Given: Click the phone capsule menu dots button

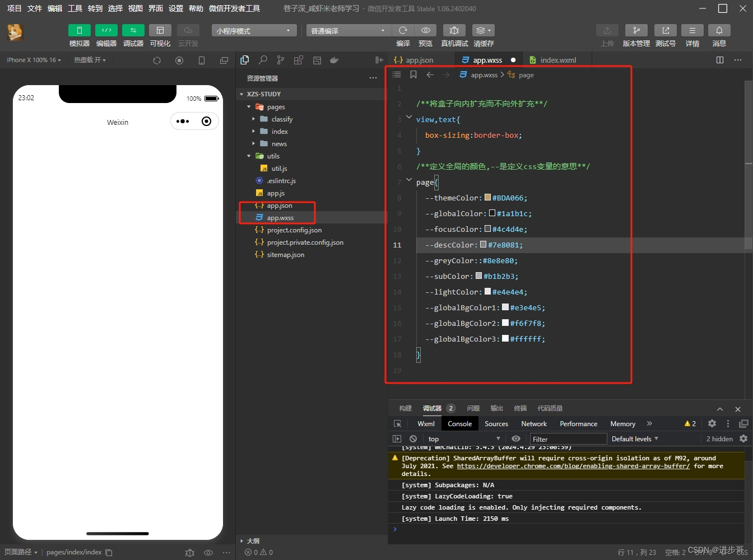Looking at the screenshot, I should point(183,121).
